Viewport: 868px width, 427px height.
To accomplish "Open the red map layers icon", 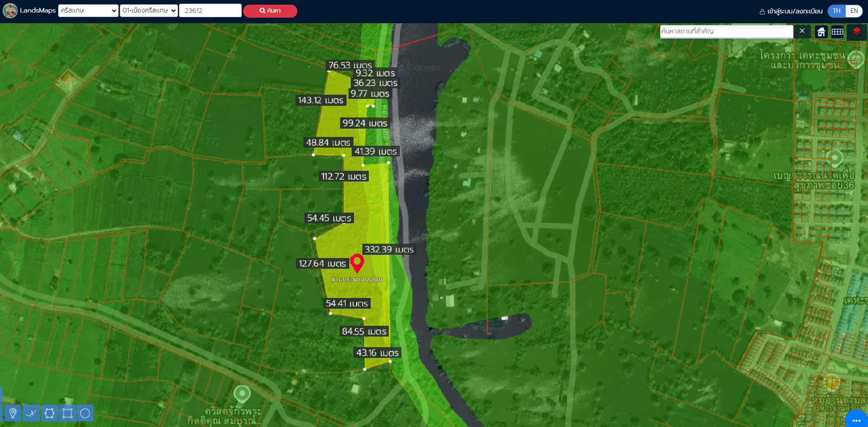I will coord(856,32).
